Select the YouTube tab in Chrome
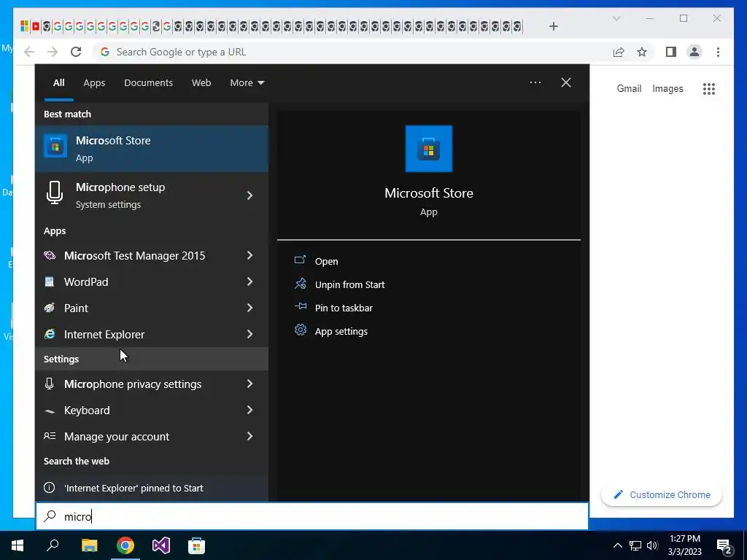This screenshot has height=560, width=747. (x=36, y=26)
